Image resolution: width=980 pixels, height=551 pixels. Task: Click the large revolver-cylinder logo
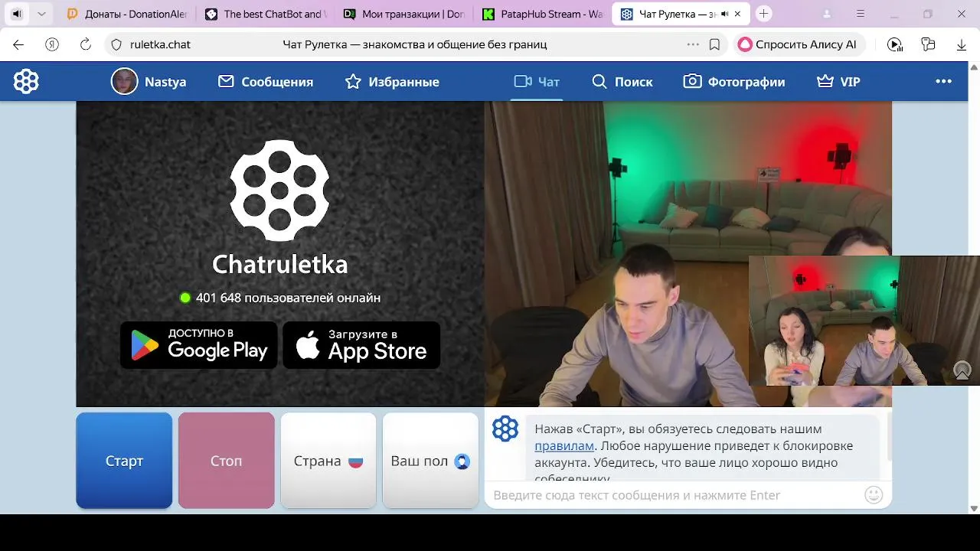click(279, 190)
